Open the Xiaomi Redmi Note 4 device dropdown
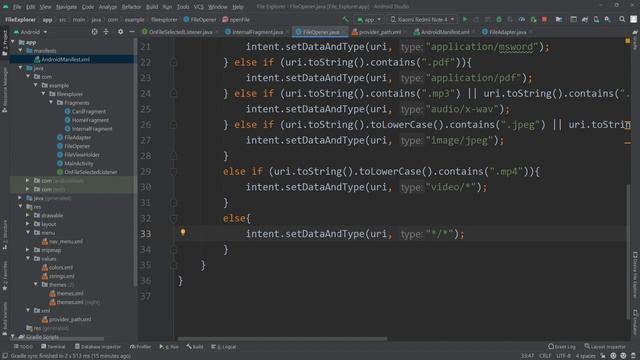The height and width of the screenshot is (360, 640). click(422, 19)
